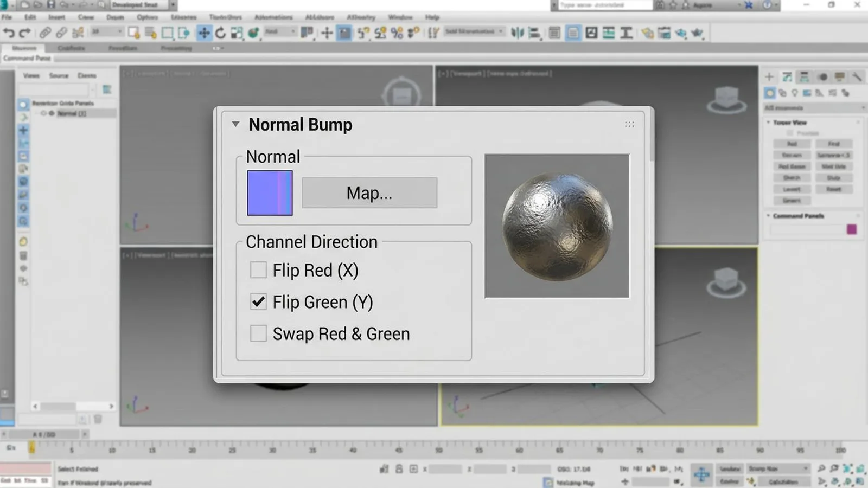Click the Normal Bump dialog vertical scrollbar
The image size is (868, 488).
651,136
